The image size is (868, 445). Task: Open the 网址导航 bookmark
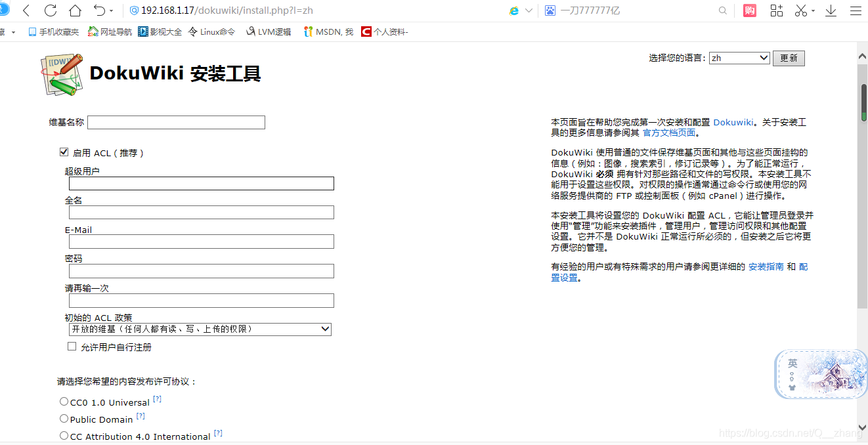tap(110, 32)
